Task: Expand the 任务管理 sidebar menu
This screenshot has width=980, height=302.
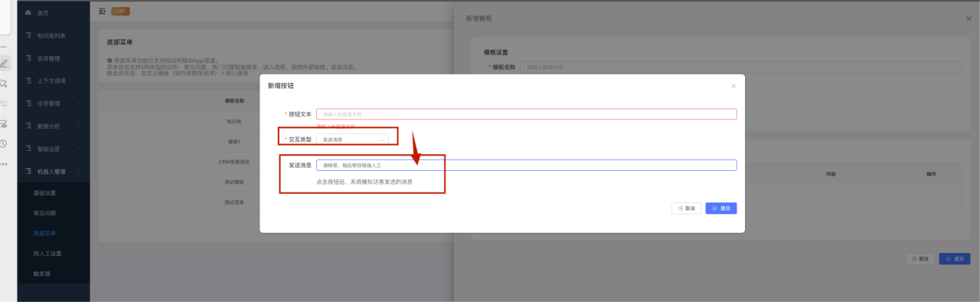Action: click(x=53, y=103)
